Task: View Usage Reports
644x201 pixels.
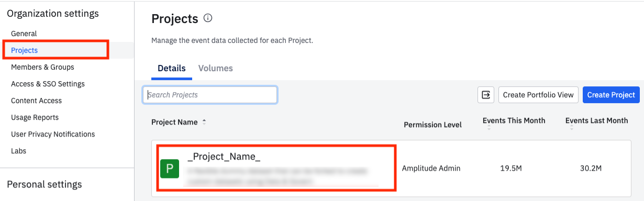Action: (x=35, y=117)
